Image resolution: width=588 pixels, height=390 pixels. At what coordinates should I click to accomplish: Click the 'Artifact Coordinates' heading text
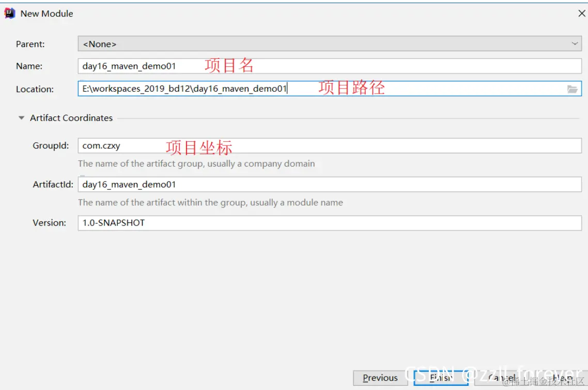(x=71, y=118)
